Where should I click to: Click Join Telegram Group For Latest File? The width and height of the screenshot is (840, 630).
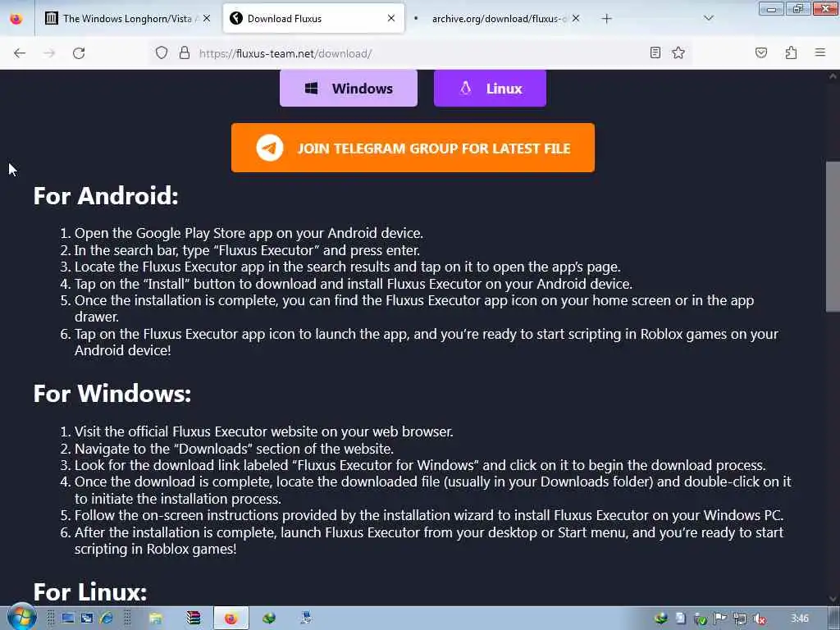point(413,148)
